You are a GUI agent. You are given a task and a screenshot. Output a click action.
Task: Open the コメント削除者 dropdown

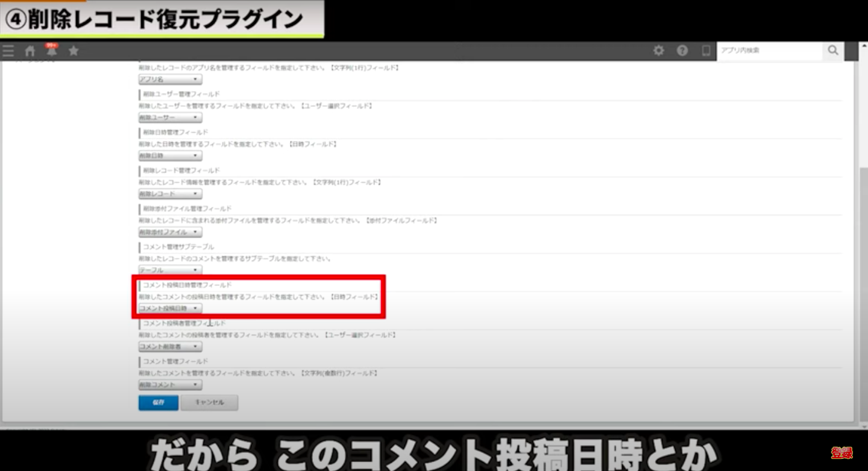click(x=170, y=347)
